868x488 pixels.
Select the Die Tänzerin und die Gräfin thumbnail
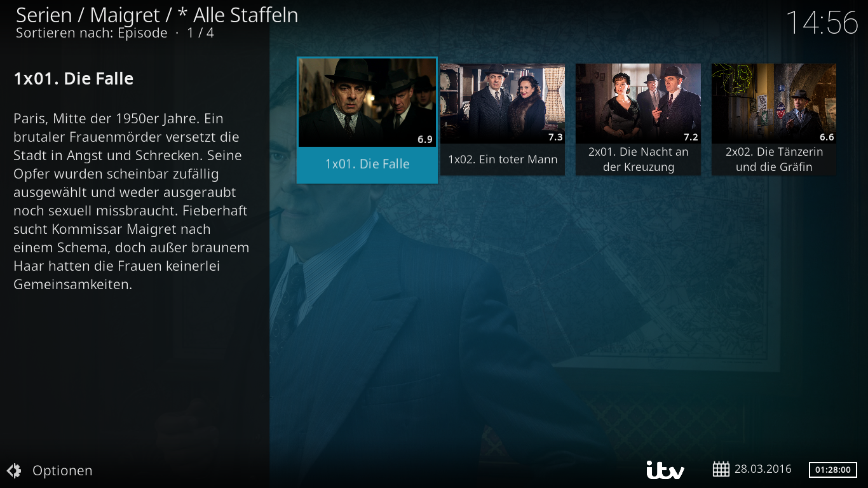tap(773, 103)
